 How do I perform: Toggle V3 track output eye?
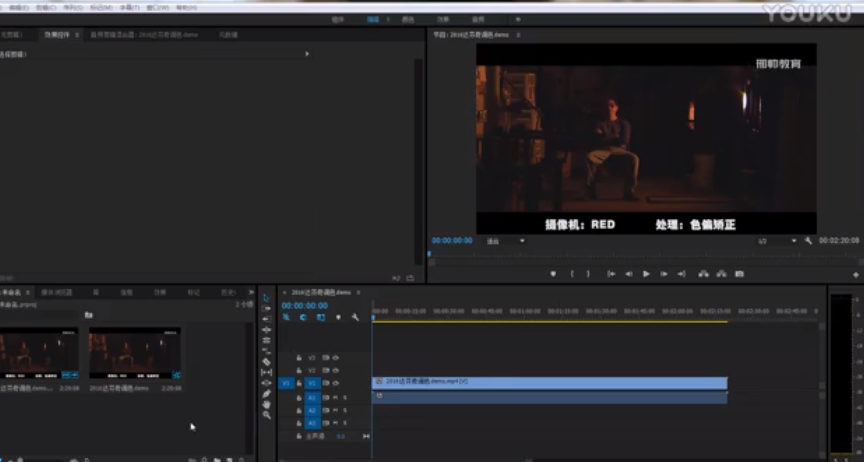[336, 358]
